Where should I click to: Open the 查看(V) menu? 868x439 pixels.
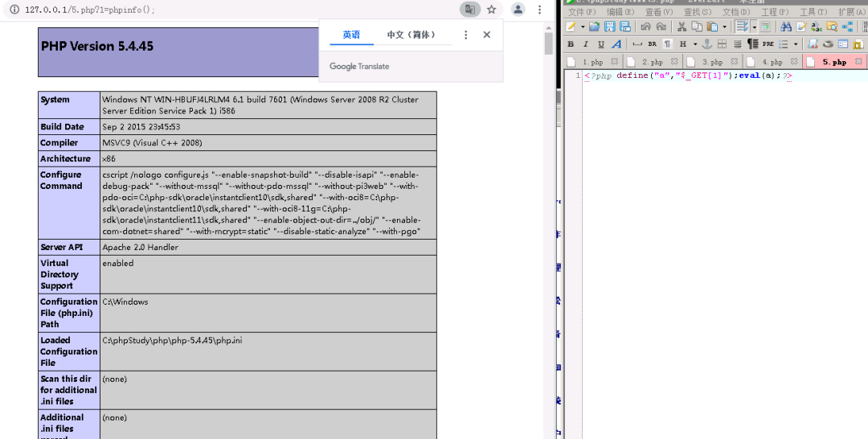coord(659,11)
